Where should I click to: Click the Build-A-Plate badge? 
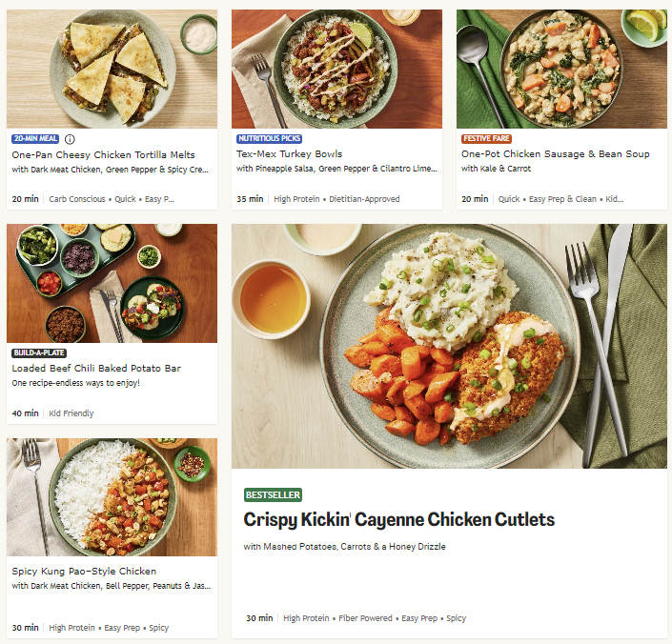(x=39, y=352)
